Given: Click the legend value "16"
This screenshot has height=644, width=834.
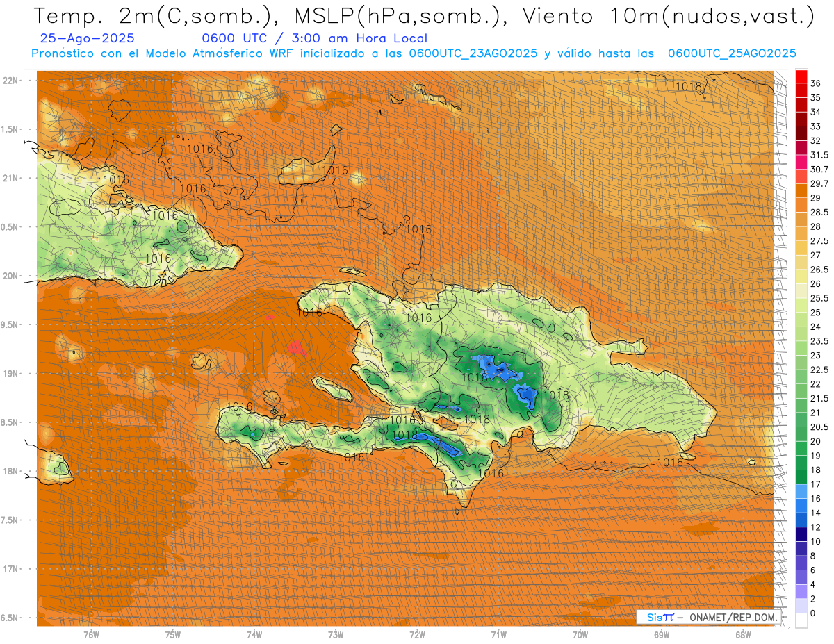Looking at the screenshot, I should click(816, 499).
